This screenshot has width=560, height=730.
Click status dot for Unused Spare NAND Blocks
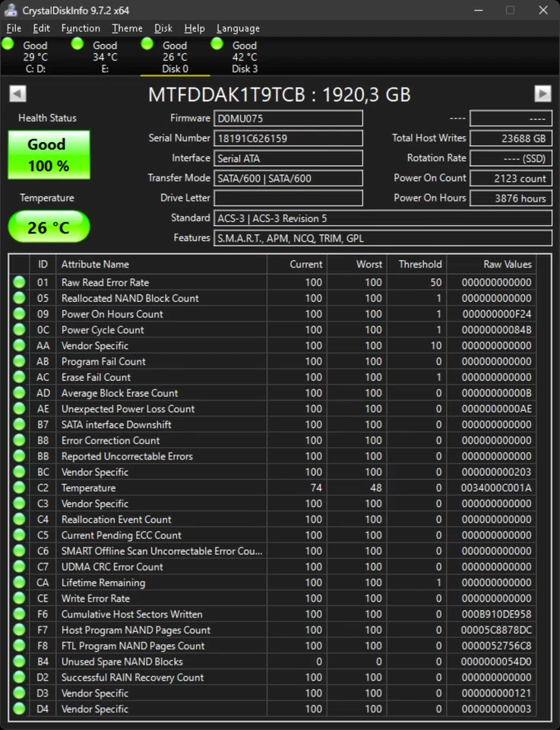coord(19,662)
